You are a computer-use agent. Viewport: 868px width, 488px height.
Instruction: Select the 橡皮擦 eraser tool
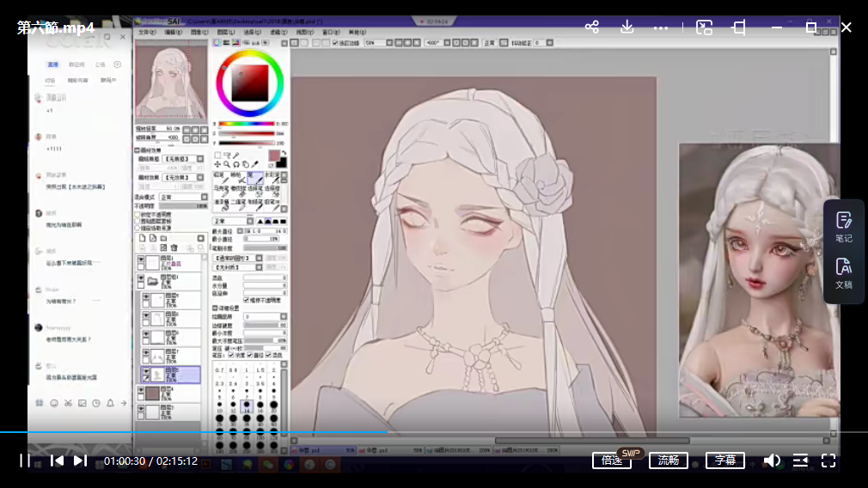point(238,192)
